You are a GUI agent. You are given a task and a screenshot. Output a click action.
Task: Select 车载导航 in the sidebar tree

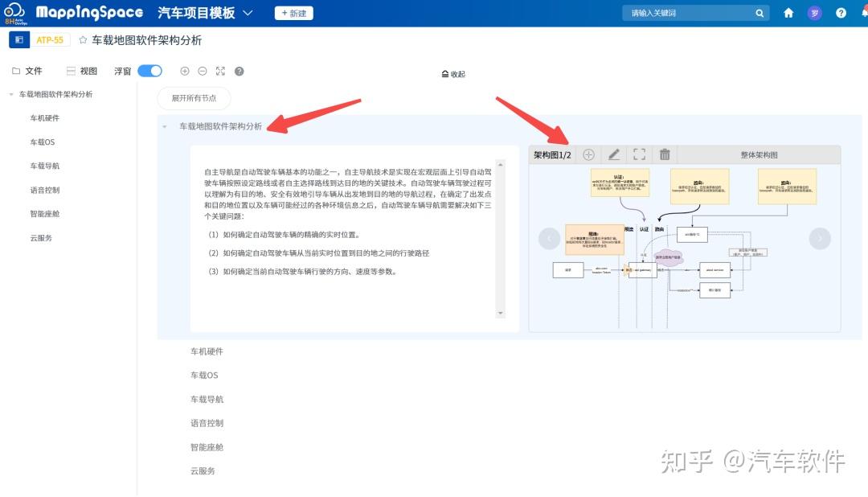click(45, 166)
